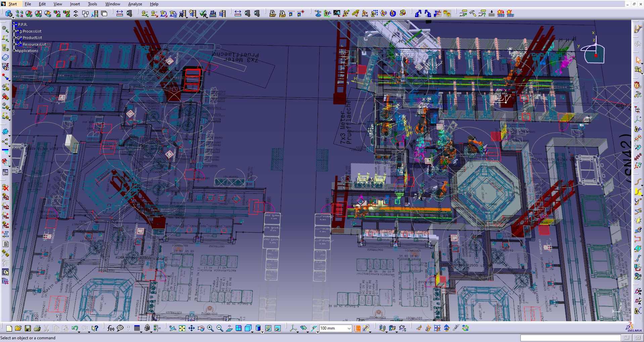Click the Zoom Out magnifier icon
This screenshot has height=342, width=644.
click(220, 328)
